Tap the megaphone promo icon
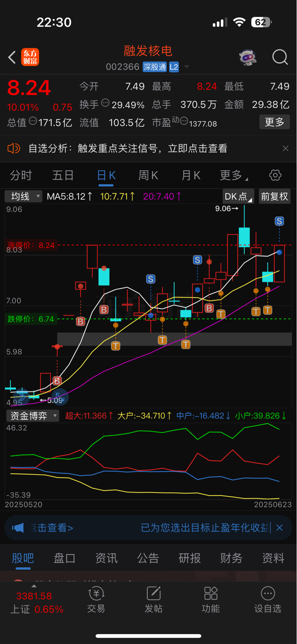This screenshot has width=297, height=644. pos(18,528)
